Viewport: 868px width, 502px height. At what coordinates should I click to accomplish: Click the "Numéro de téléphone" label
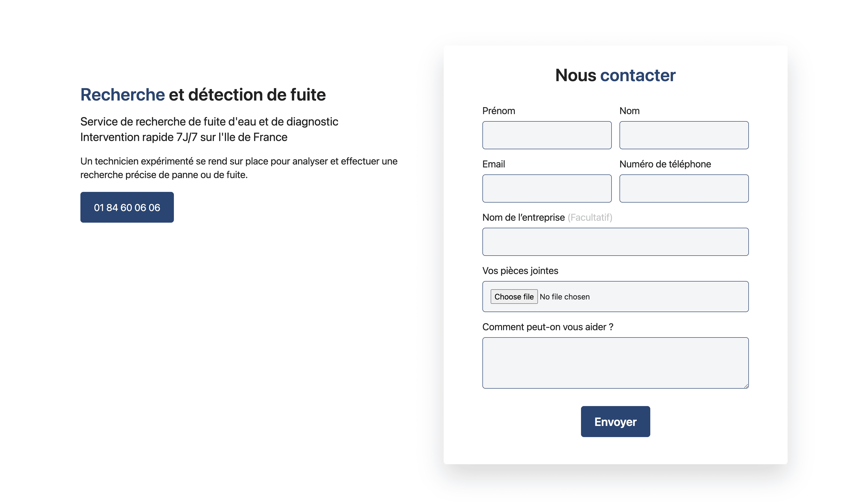coord(665,164)
